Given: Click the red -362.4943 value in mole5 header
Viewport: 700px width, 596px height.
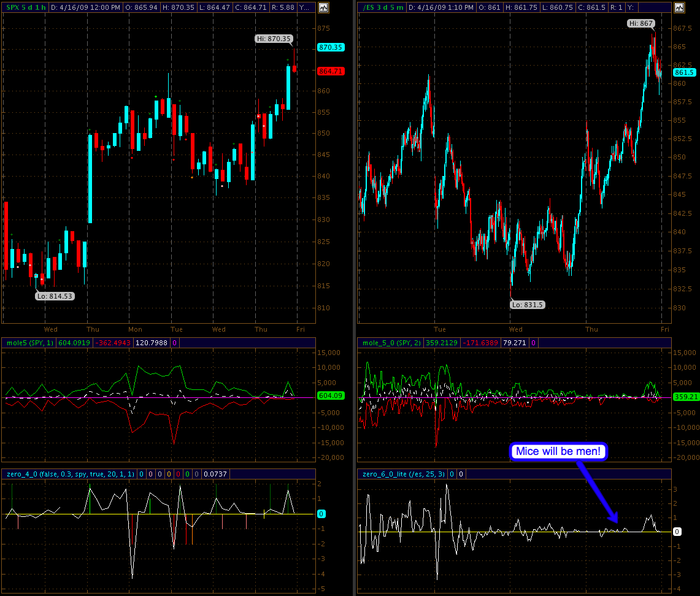Looking at the screenshot, I should coord(113,343).
